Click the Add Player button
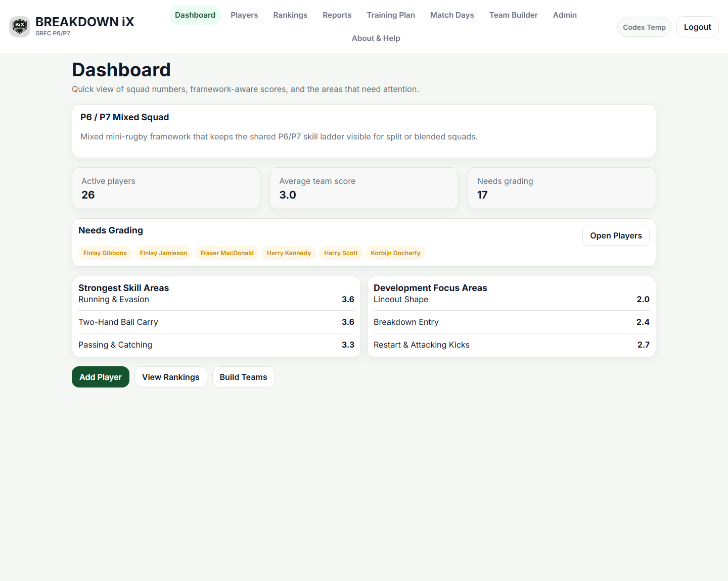This screenshot has width=728, height=581. pos(101,377)
